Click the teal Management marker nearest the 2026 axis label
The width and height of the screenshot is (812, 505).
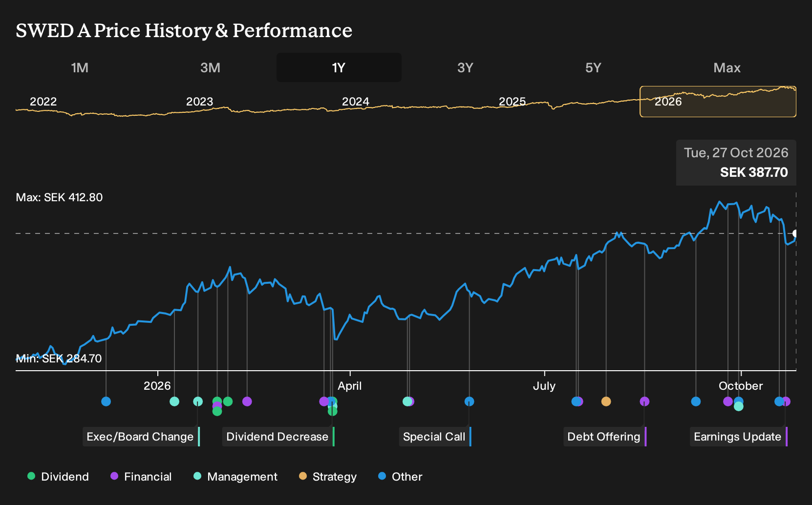pos(174,401)
